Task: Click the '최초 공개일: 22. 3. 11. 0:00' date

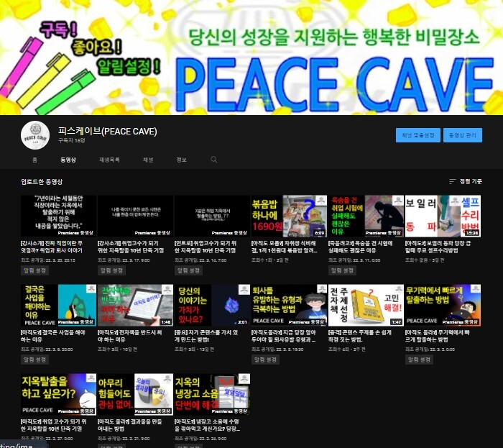Action: coord(354,260)
